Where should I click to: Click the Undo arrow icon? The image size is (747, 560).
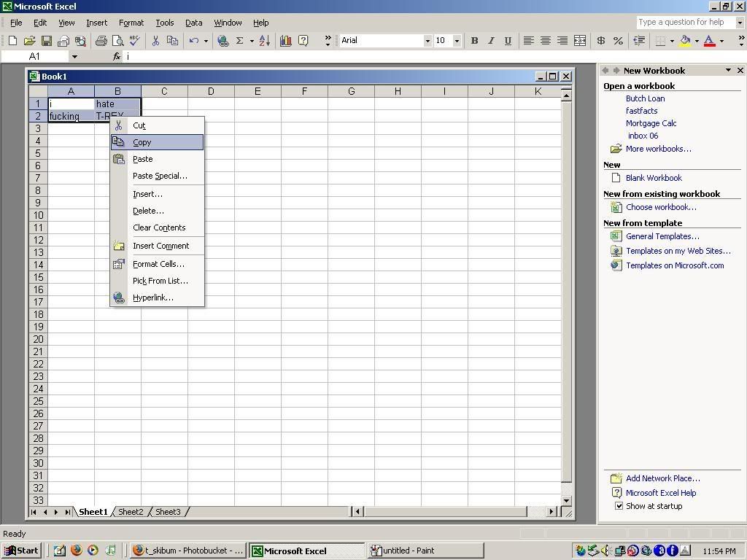click(x=193, y=41)
